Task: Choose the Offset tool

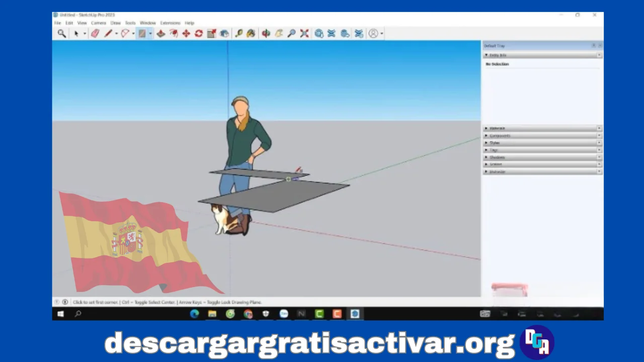Action: tap(174, 34)
